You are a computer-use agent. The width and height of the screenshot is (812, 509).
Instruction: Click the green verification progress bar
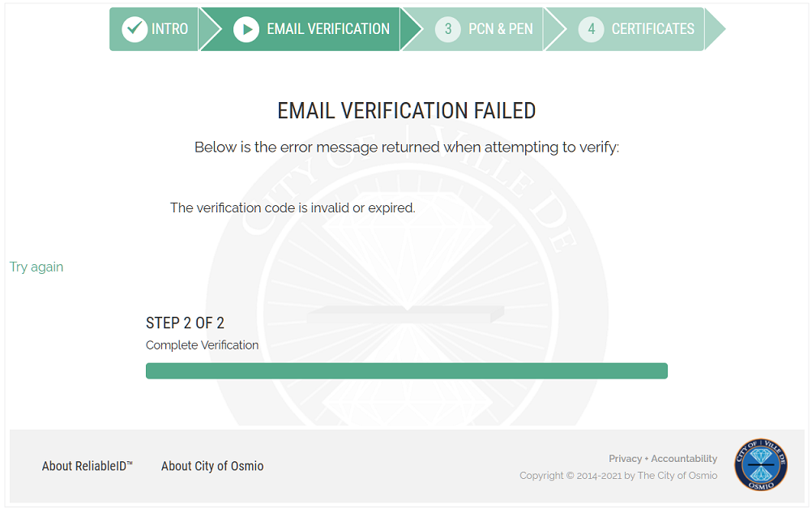tap(406, 371)
